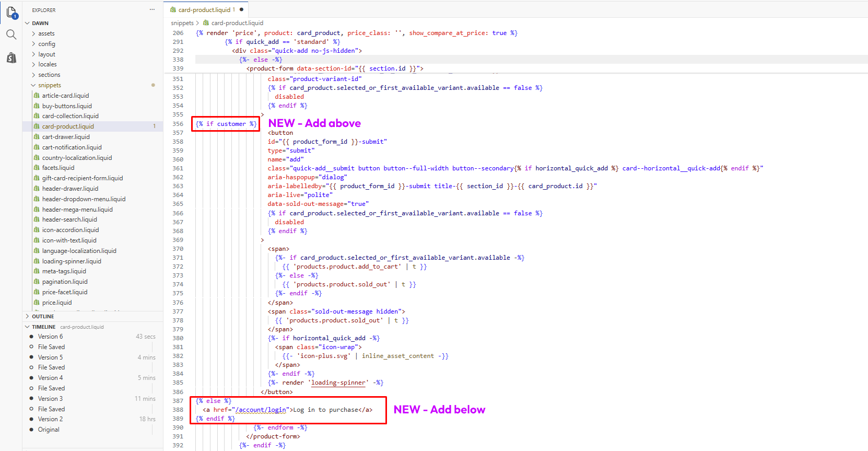Screen dimensions: 868x451
Task: Open header-drawer.liquid file
Action: 70,189
